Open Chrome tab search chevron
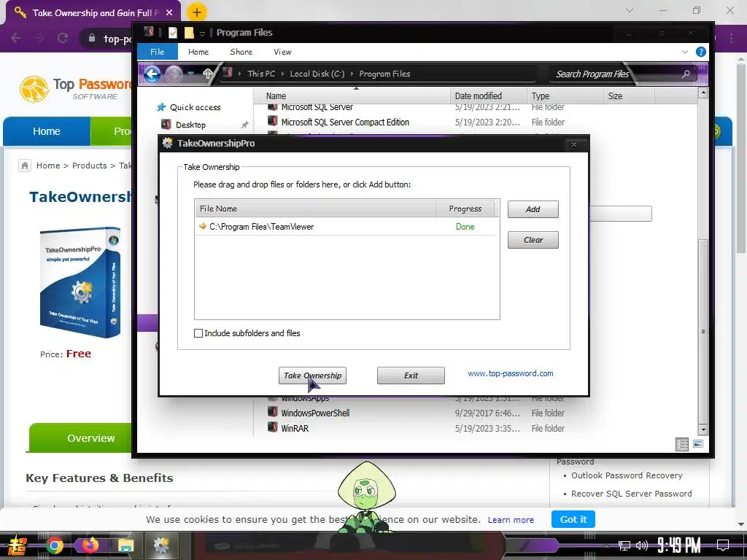Viewport: 747px width, 560px height. [x=630, y=10]
